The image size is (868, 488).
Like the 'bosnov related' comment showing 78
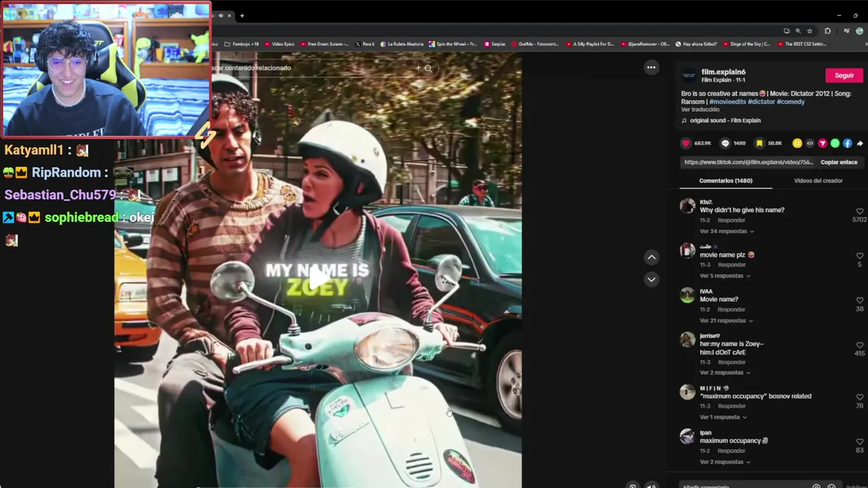point(860,398)
